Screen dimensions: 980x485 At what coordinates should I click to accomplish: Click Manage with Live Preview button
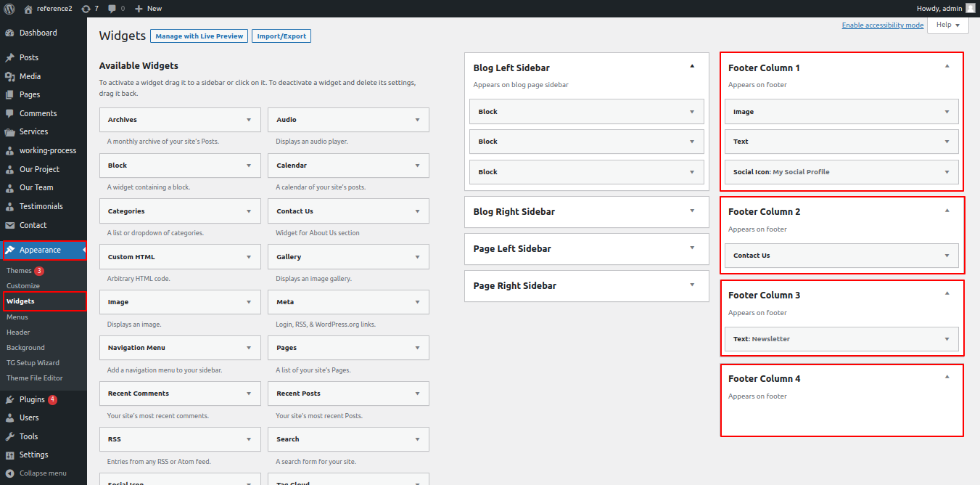coord(199,36)
